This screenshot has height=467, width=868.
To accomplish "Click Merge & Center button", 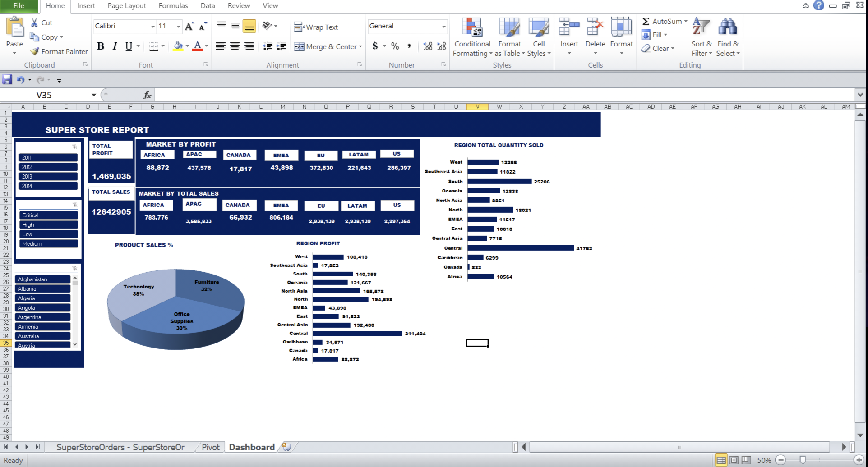I will (x=328, y=46).
